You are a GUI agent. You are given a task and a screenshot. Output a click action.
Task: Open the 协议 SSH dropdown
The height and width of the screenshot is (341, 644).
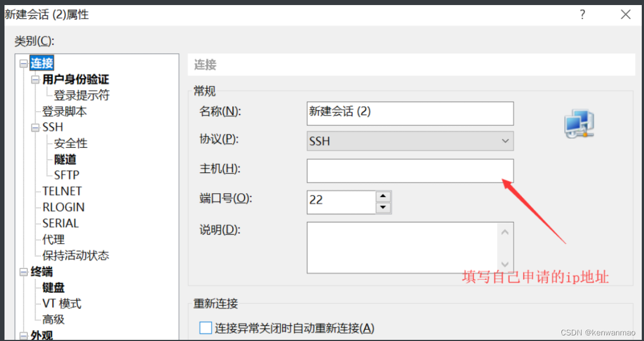(x=410, y=141)
